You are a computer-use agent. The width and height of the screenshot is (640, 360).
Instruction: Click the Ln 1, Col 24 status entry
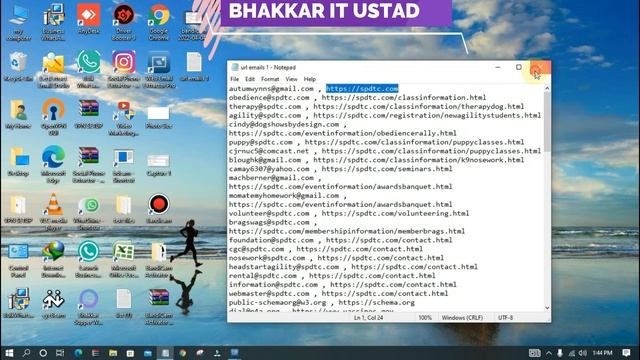point(368,318)
